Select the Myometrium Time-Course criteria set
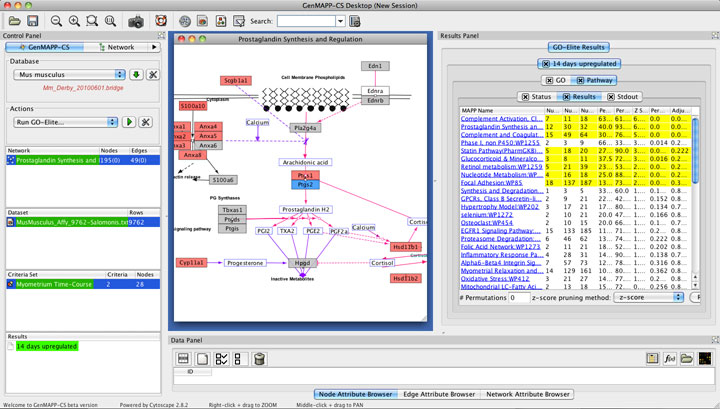Screen dimensions: 720x409 tap(83, 284)
